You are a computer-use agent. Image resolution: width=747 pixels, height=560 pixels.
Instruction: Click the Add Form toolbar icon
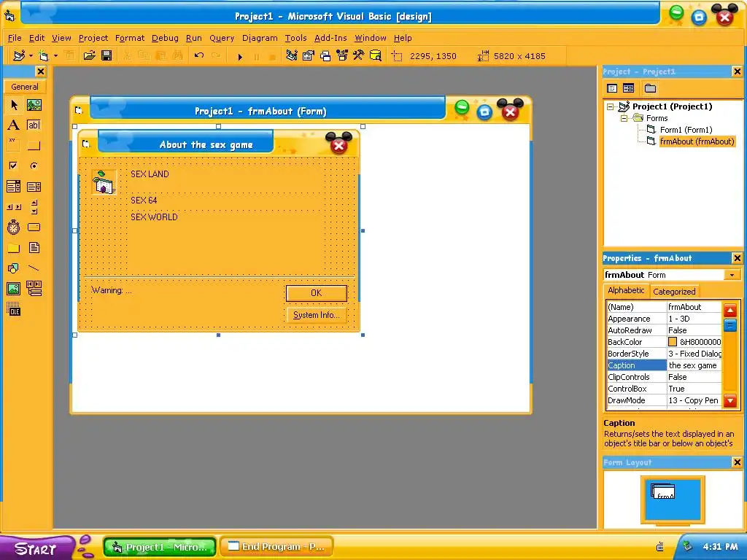tap(43, 55)
